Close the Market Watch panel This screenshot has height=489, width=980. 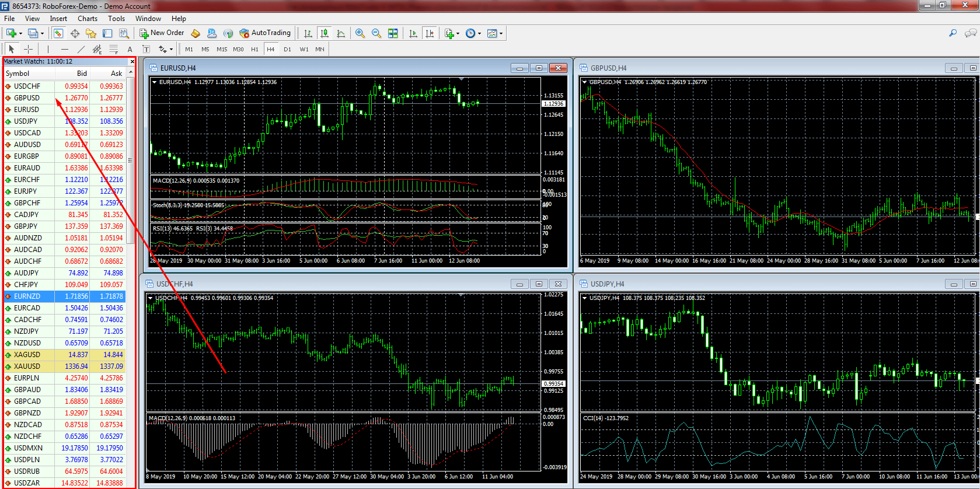(132, 61)
